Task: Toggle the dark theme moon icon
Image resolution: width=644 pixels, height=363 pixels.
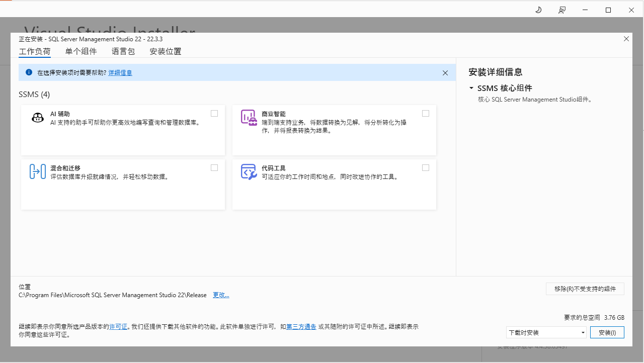Action: tap(538, 10)
